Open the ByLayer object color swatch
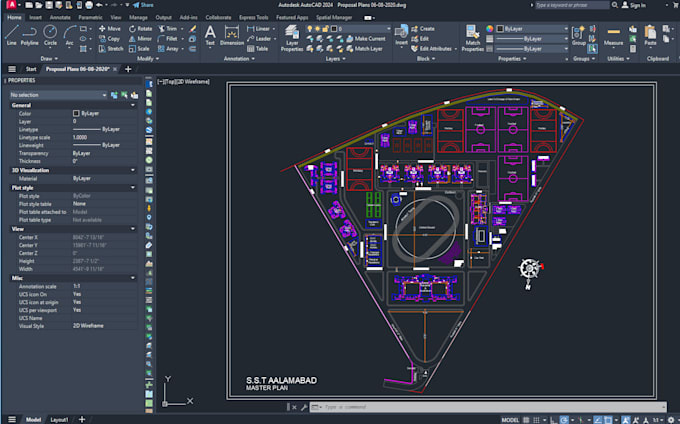 point(531,29)
